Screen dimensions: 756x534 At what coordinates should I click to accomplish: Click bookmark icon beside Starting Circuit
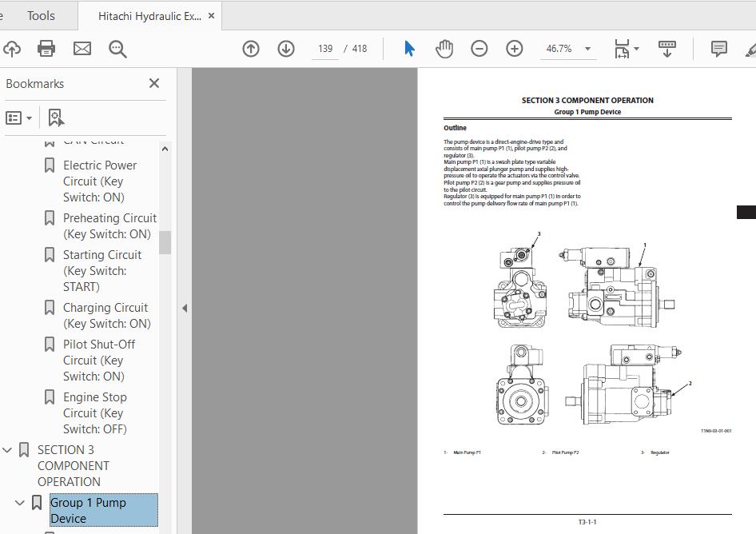[x=50, y=255]
